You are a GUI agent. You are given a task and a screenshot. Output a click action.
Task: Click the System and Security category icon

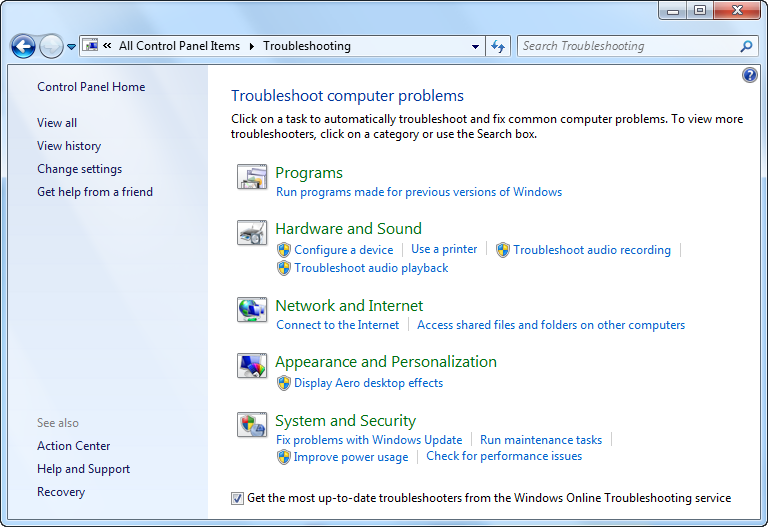point(251,425)
